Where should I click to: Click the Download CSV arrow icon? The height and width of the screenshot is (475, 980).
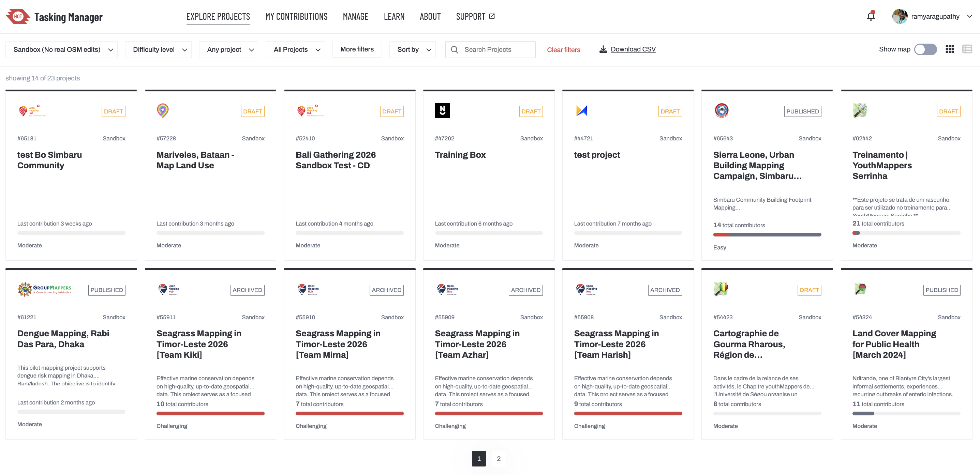coord(603,49)
